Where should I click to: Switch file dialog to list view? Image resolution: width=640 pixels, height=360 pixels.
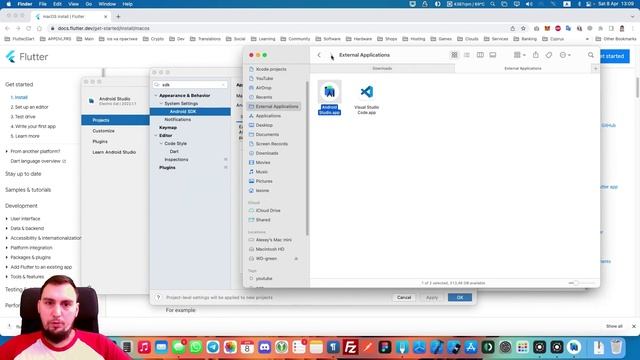(x=467, y=55)
